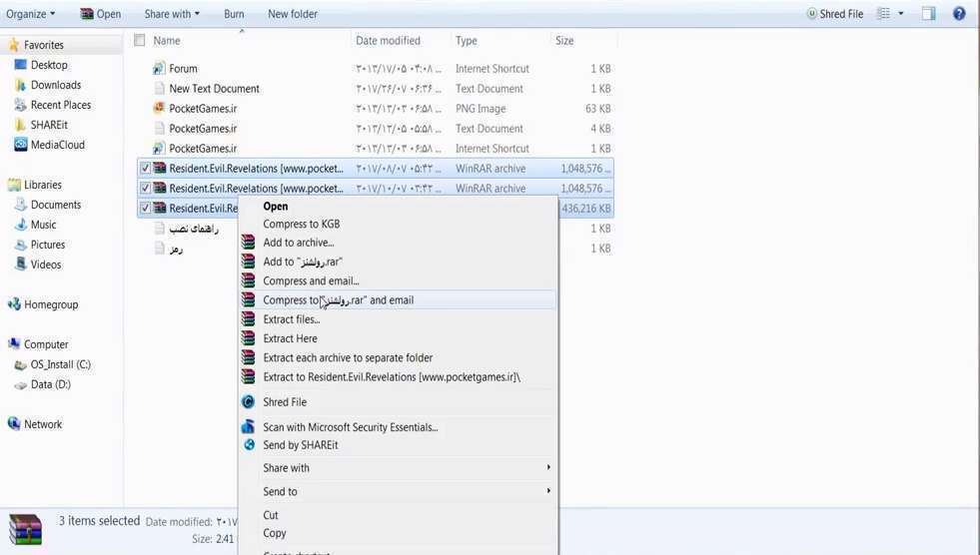Click the Desktop icon in sidebar
This screenshot has height=555, width=980.
click(21, 65)
